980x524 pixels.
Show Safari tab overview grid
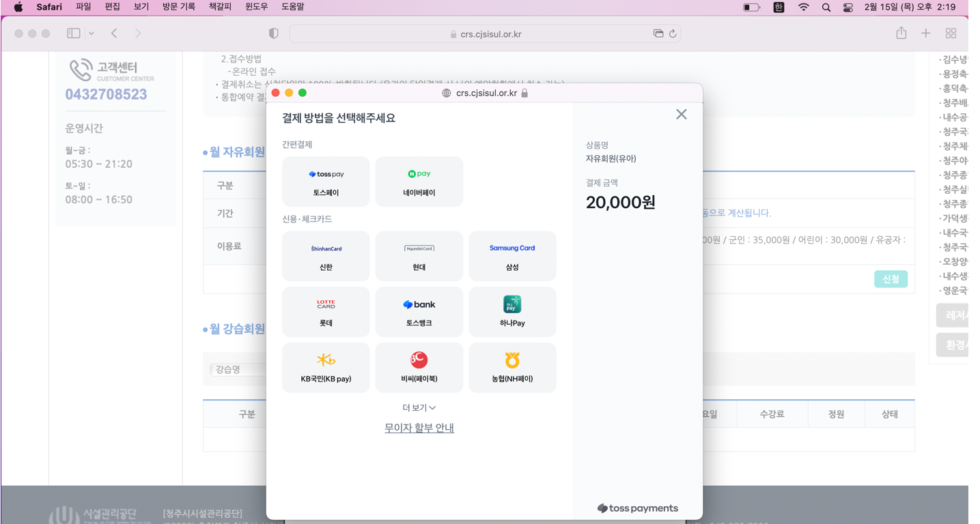pyautogui.click(x=951, y=33)
